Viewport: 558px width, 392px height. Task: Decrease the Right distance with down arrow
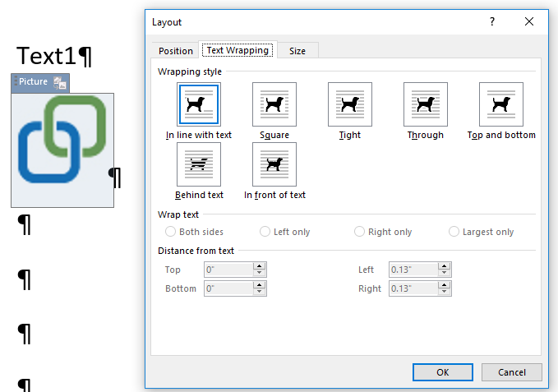point(444,292)
